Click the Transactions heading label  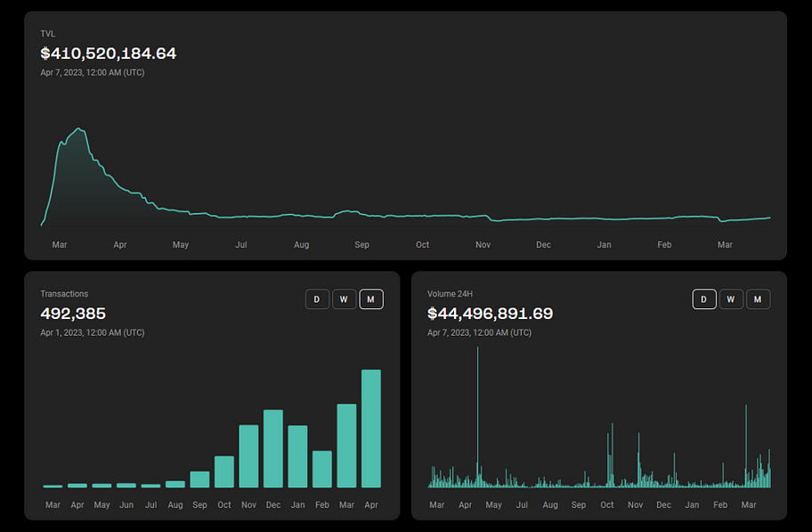coord(64,294)
